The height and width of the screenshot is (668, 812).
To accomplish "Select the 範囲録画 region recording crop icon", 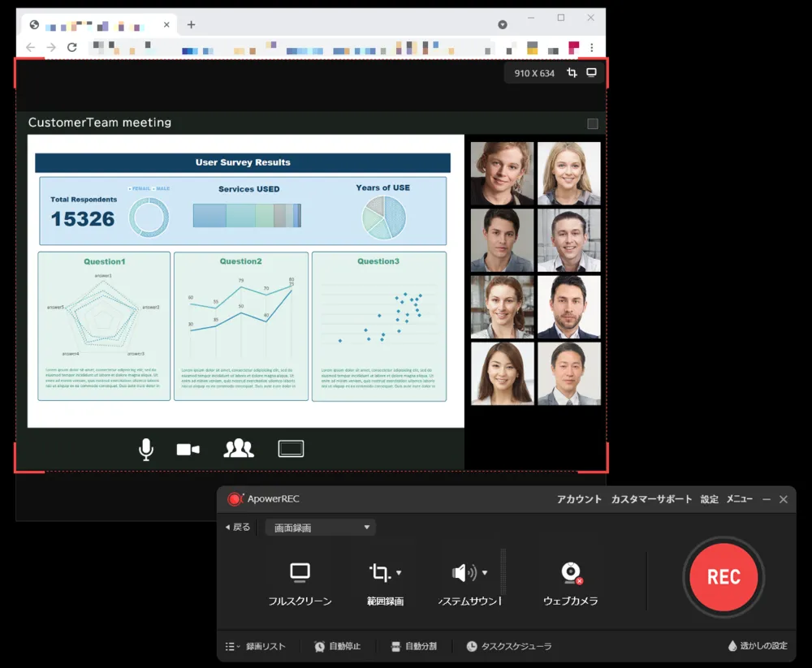I will tap(379, 573).
